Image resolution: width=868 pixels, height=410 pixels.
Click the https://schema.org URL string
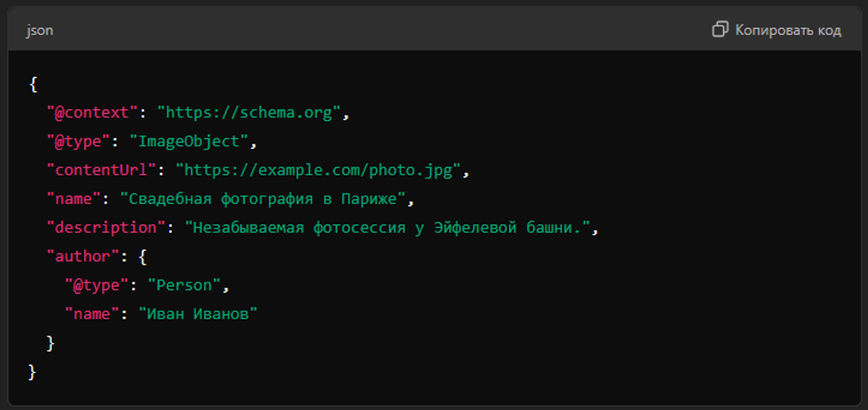(x=249, y=112)
